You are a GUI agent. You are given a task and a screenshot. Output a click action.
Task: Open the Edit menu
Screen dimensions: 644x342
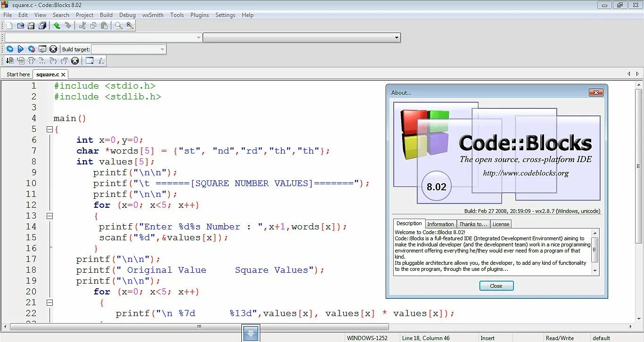[23, 15]
